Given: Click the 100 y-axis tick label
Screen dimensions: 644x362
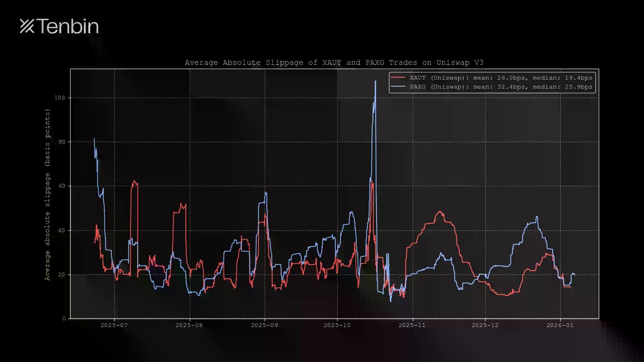Looking at the screenshot, I should pyautogui.click(x=60, y=98).
